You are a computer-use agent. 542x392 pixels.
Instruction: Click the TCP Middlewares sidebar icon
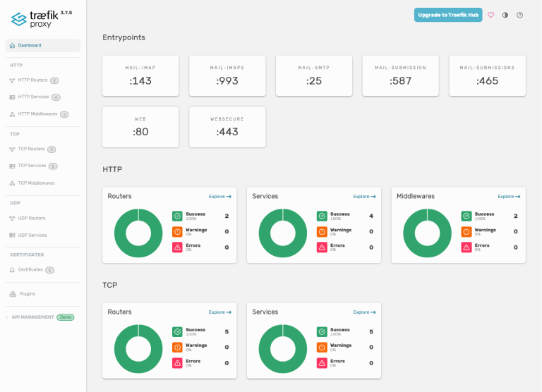[x=12, y=183]
